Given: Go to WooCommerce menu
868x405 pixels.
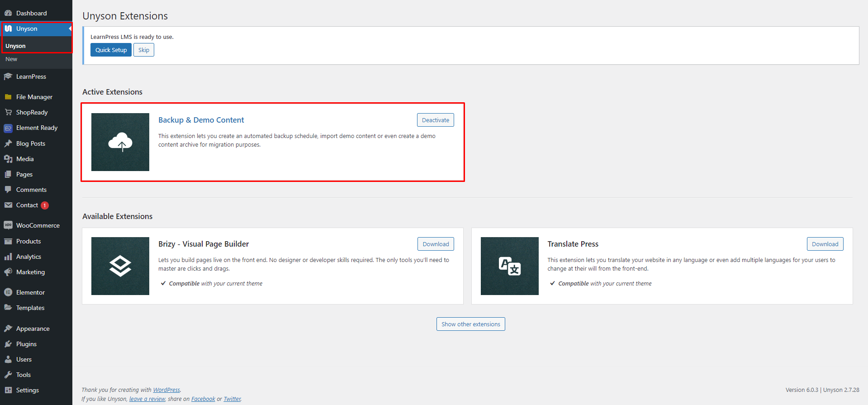Looking at the screenshot, I should pyautogui.click(x=36, y=225).
